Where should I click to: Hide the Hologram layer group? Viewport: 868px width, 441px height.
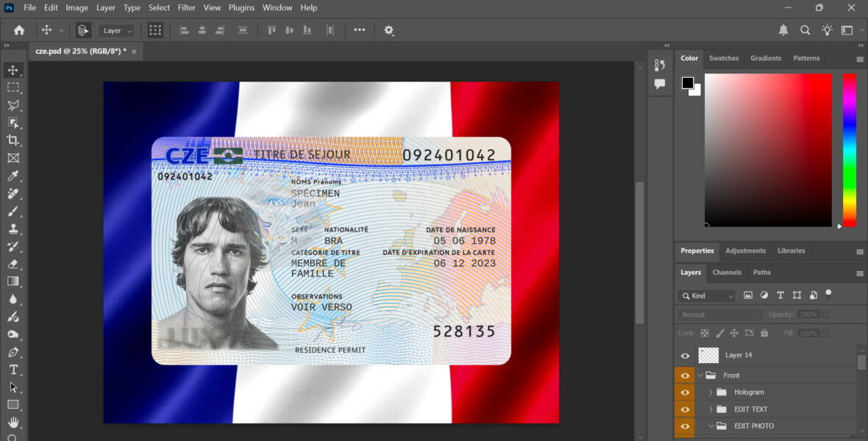[x=685, y=392]
